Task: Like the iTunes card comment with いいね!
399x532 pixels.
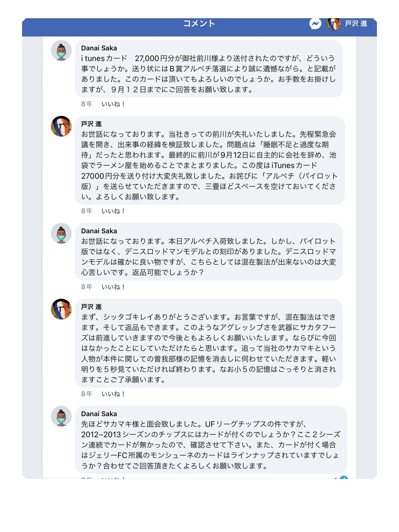Action: click(x=113, y=104)
